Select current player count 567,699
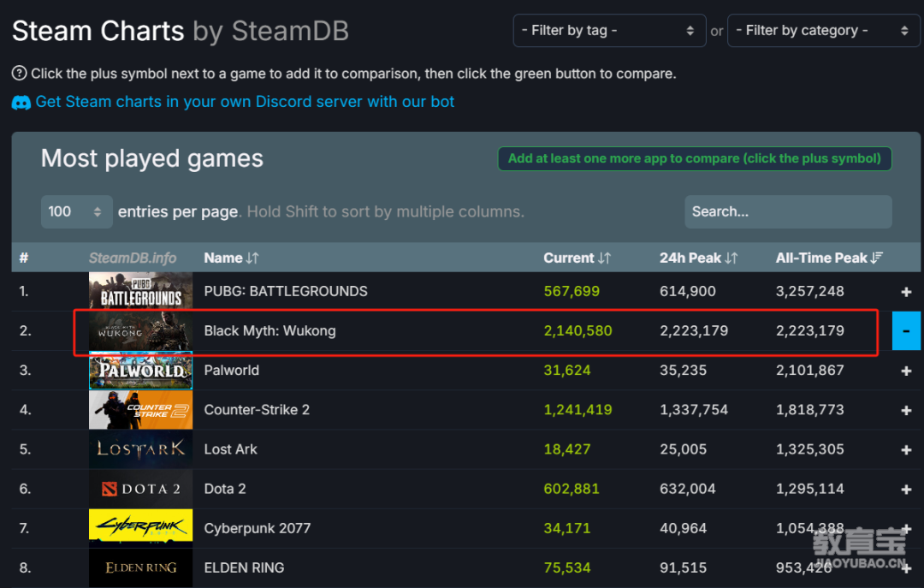 tap(572, 291)
